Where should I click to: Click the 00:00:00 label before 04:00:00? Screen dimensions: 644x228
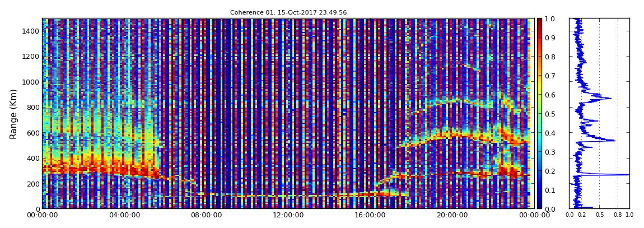[x=41, y=215]
